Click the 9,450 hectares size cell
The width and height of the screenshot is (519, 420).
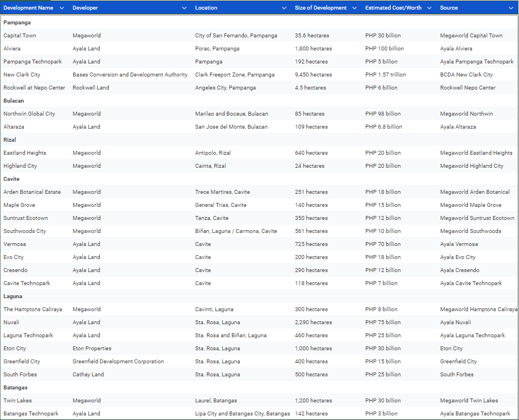(x=314, y=74)
